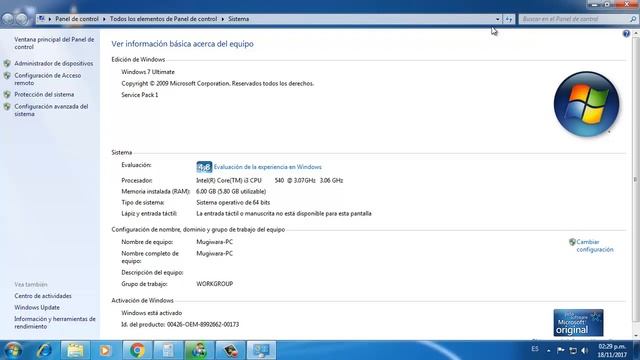The image size is (640, 360).
Task: Open the blue help question mark icon
Action: [x=626, y=34]
